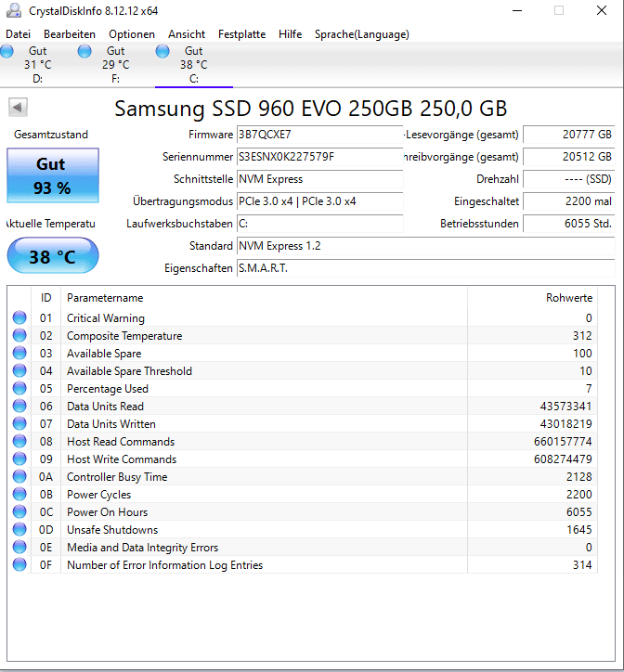Click the status orb for Unsafe Shutdowns
624x672 pixels.
point(19,529)
